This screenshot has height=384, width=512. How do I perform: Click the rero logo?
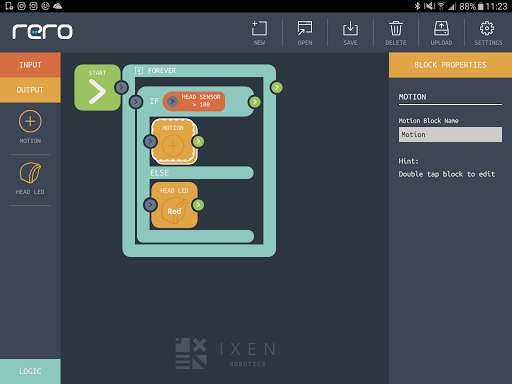click(42, 31)
